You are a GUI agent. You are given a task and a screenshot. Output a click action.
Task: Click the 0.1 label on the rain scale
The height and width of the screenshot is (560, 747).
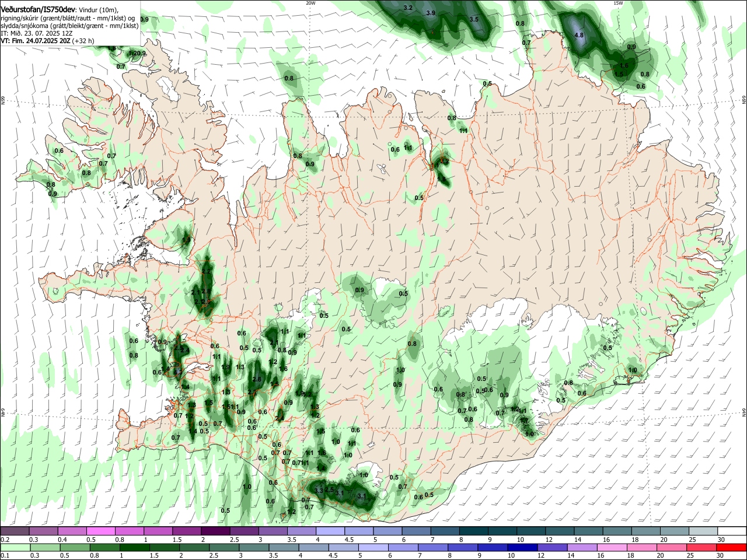pyautogui.click(x=5, y=556)
